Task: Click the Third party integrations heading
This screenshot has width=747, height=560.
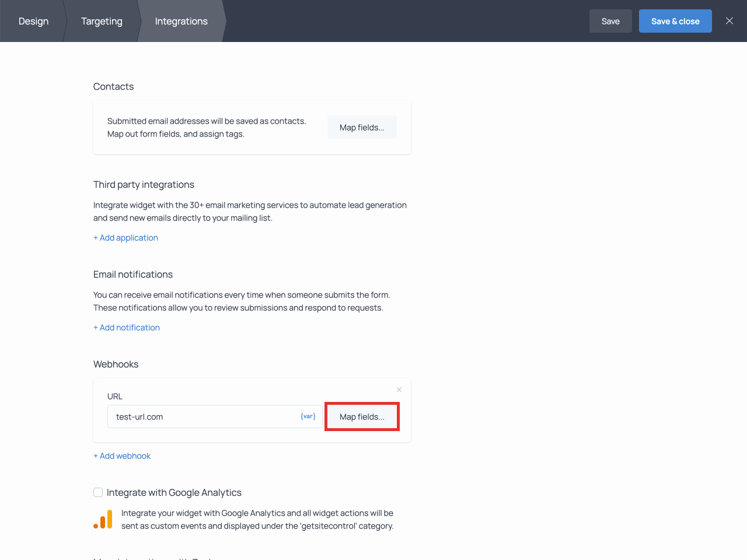Action: 144,184
